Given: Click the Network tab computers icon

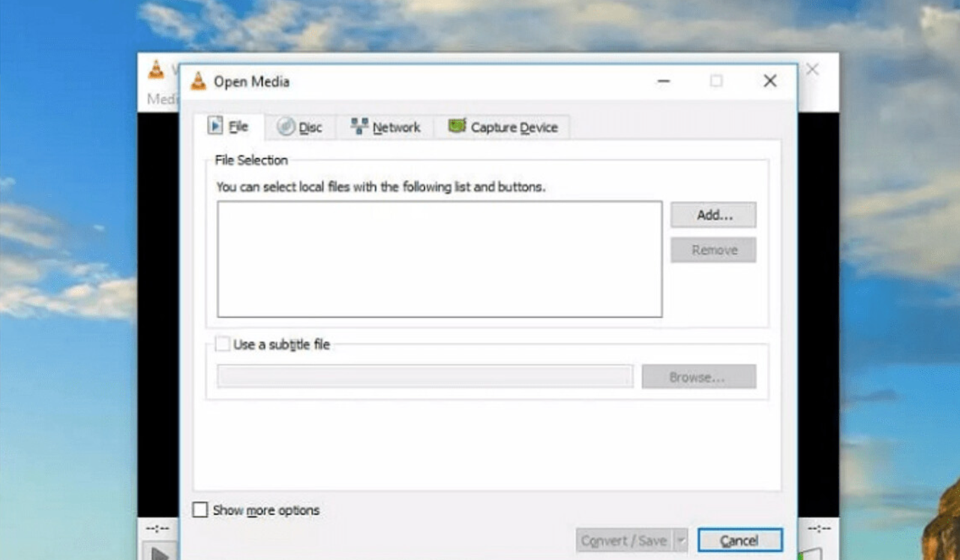Looking at the screenshot, I should (359, 126).
